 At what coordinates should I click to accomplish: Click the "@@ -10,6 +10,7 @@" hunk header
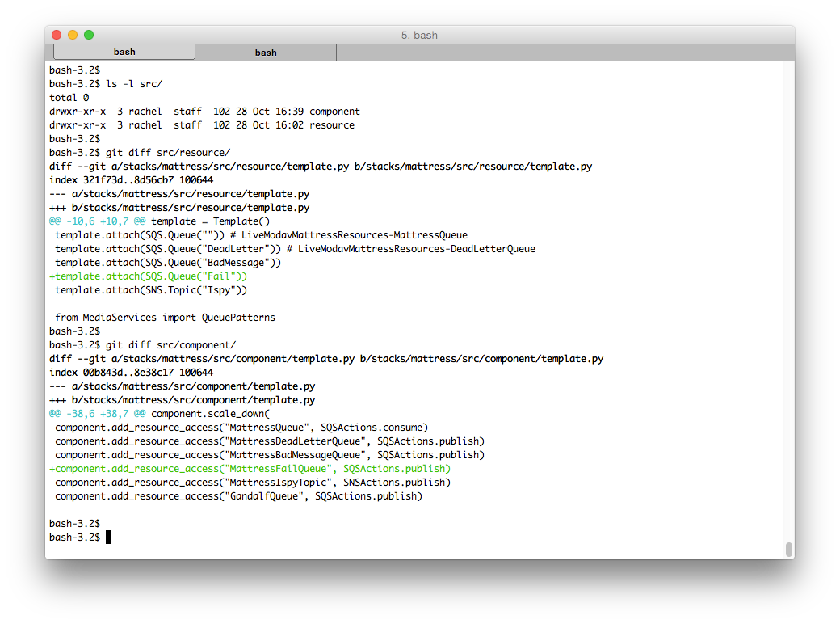[x=97, y=221]
